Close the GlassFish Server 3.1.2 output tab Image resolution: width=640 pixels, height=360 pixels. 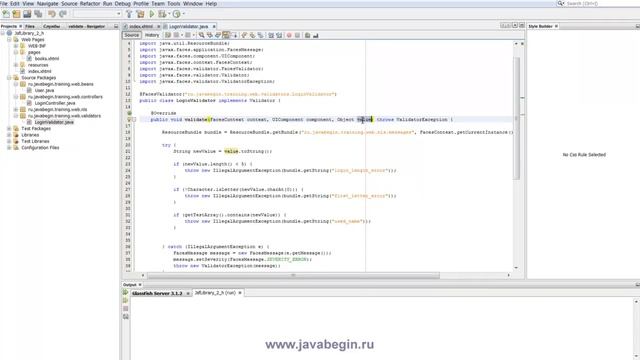point(188,293)
